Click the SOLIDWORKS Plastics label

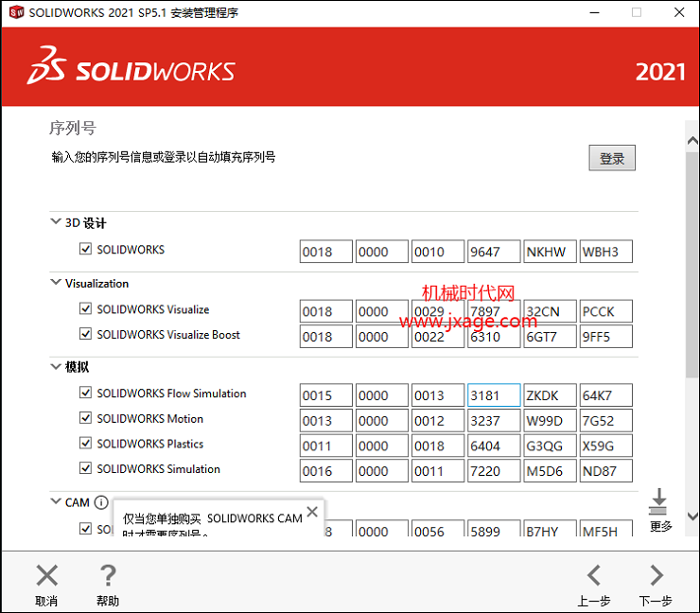(150, 444)
